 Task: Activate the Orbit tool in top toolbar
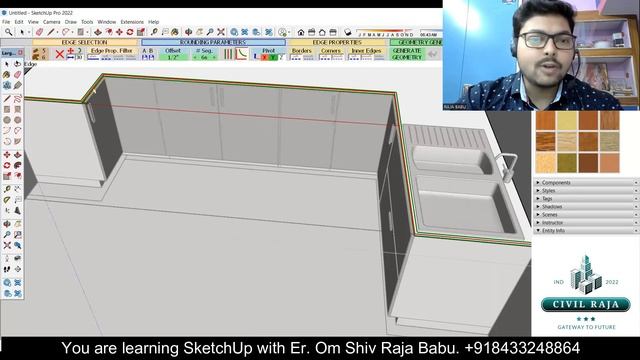(189, 31)
